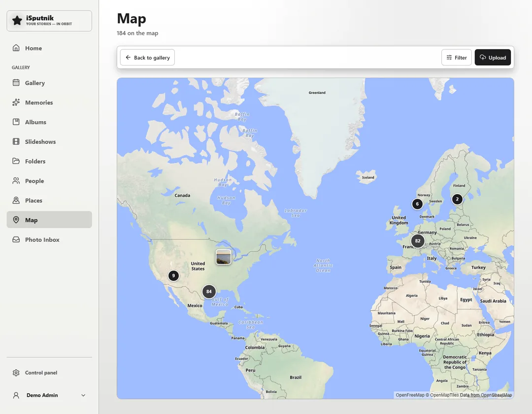The height and width of the screenshot is (414, 532).
Task: Click the OpenFreeMap attribution link
Action: [410, 395]
